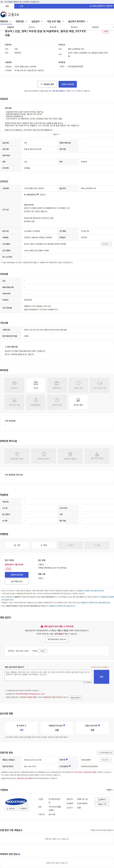The image size is (114, 868).
Task: Click the top 고용24 입사지원 button
Action: [68, 84]
